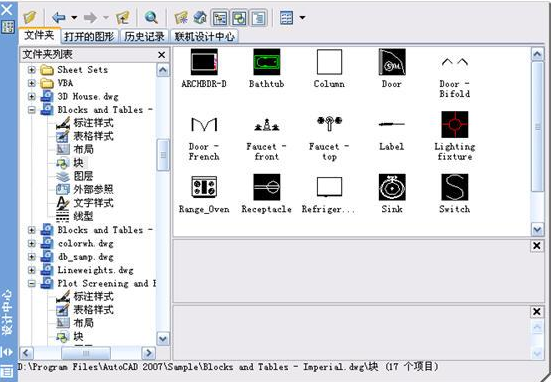Click the Search magnifier icon
The height and width of the screenshot is (382, 551).
tap(151, 17)
